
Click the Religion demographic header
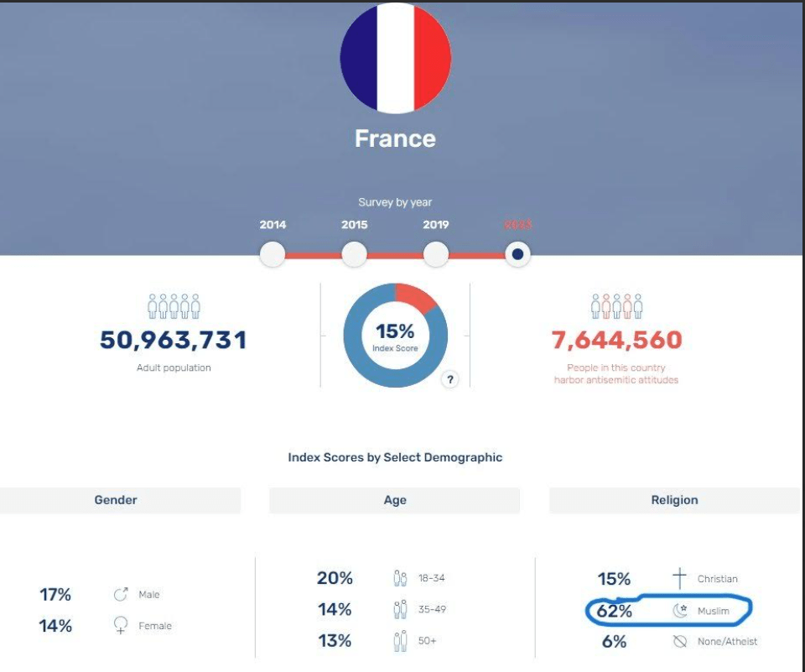674,500
